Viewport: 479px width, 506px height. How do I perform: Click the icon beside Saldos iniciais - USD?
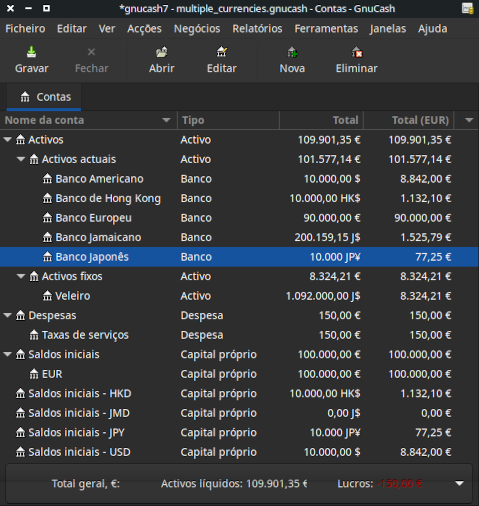pos(20,452)
